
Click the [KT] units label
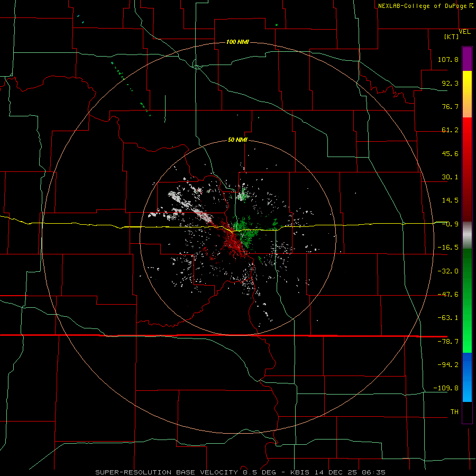pos(452,36)
